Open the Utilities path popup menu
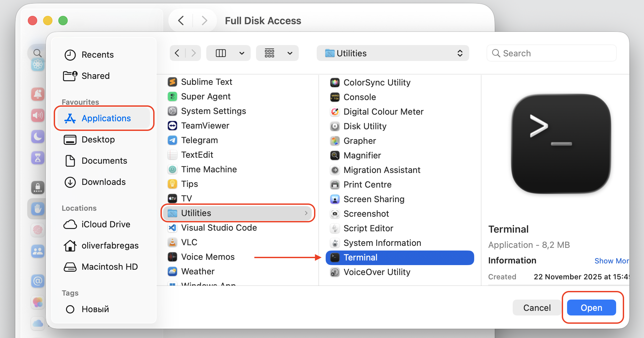Image resolution: width=644 pixels, height=338 pixels. tap(393, 53)
